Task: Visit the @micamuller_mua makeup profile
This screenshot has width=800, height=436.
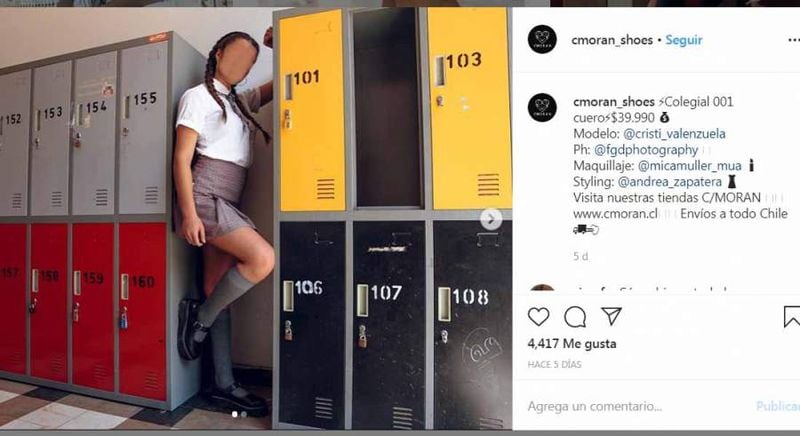Action: click(x=689, y=166)
